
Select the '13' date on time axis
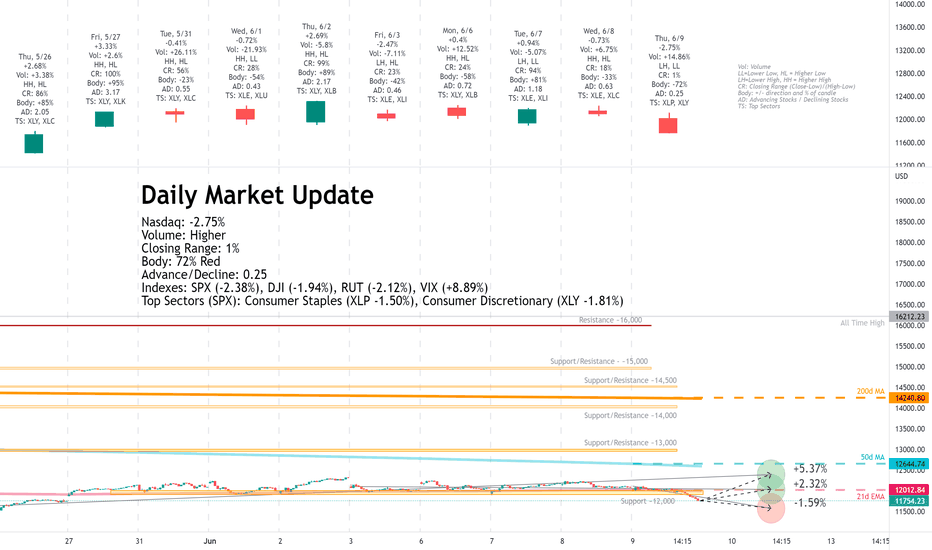pos(831,541)
